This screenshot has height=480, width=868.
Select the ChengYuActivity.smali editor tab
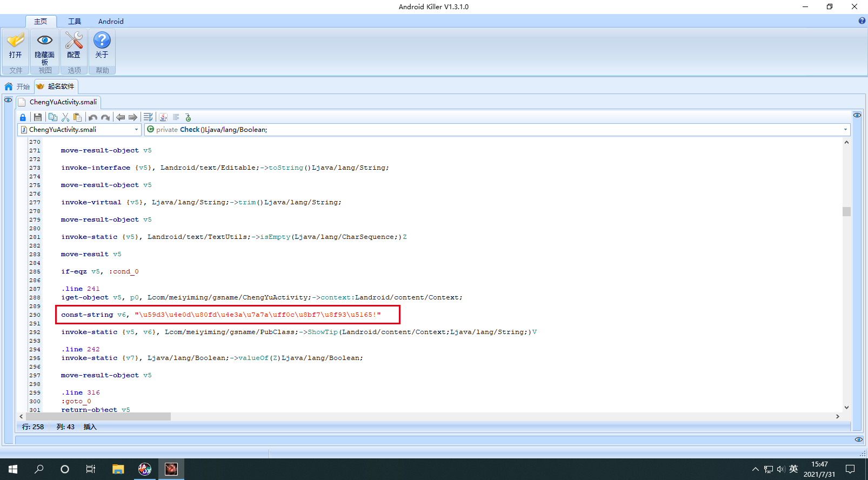pyautogui.click(x=58, y=102)
